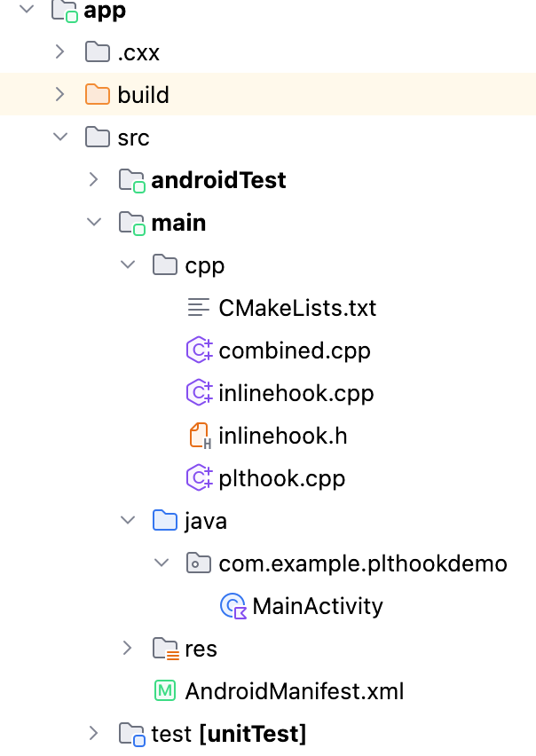Viewport: 536px width, 756px height.
Task: Click the inlinehook.h header file icon
Action: (x=199, y=436)
